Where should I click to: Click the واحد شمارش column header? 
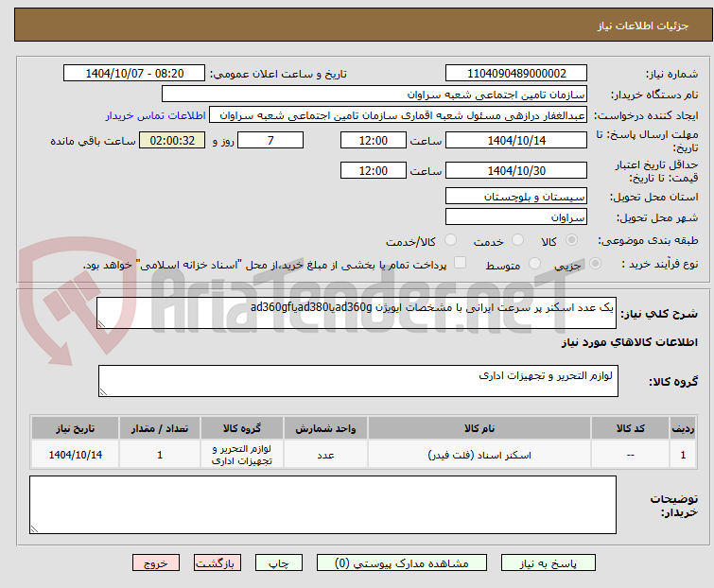325,428
